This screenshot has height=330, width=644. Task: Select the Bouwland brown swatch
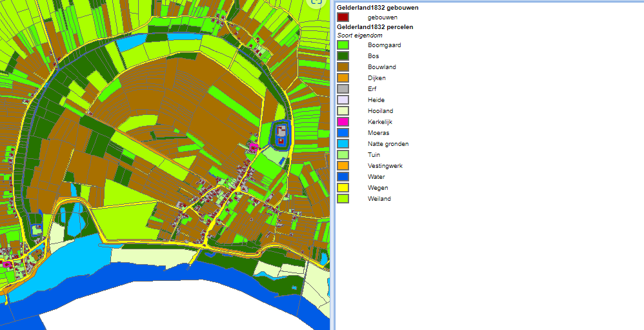[343, 67]
